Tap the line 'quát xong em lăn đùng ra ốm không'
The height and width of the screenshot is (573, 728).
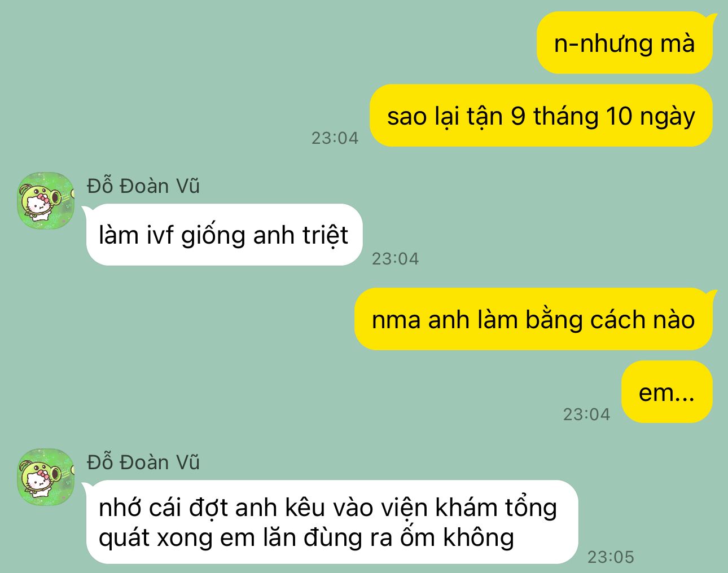[x=306, y=537]
